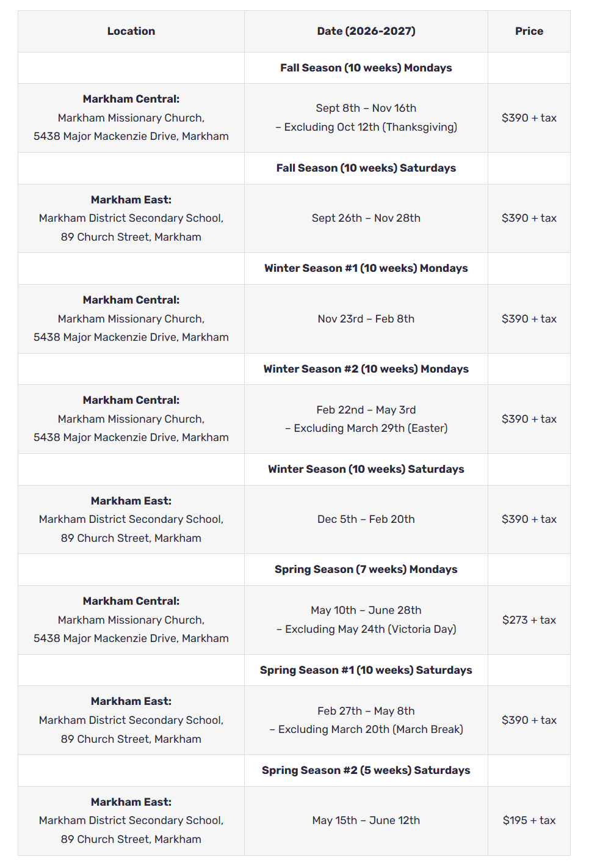Viewport: 589px width, 868px height.
Task: Select the Fall Season Mondays heading
Action: click(x=366, y=68)
